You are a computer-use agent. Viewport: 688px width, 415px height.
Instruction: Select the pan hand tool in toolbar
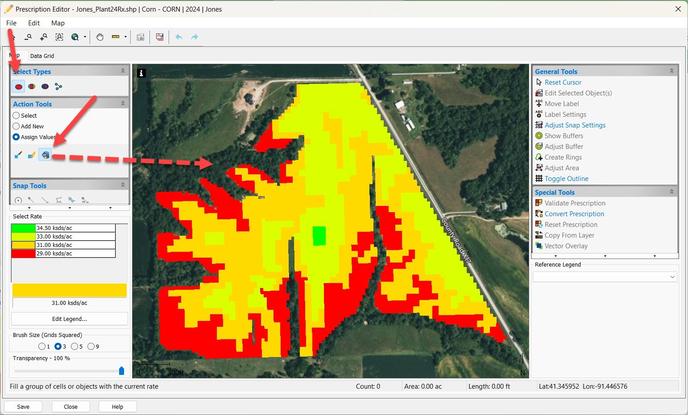pos(99,37)
